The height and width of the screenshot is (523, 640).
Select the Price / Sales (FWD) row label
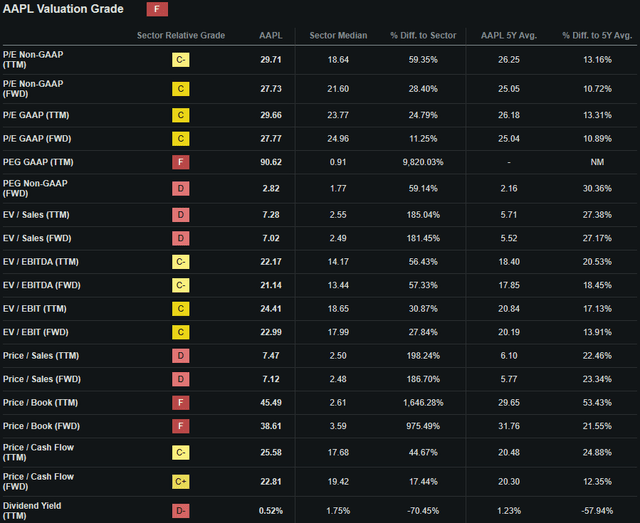[x=42, y=379]
